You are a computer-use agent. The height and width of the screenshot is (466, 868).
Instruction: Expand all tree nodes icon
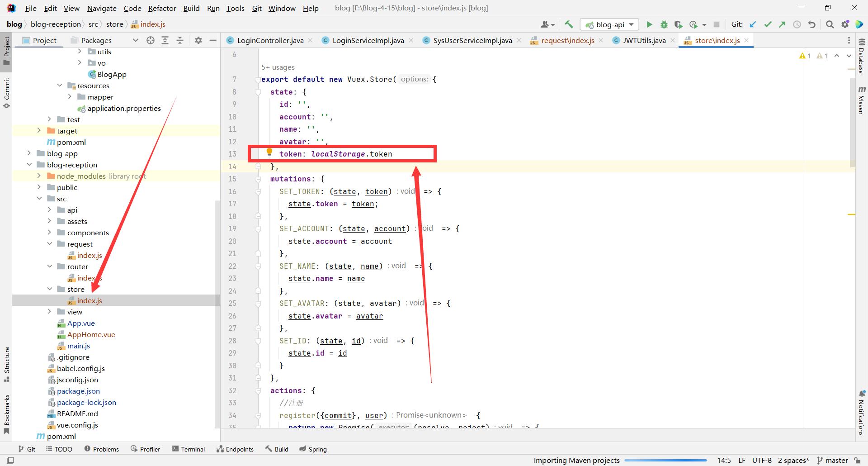[x=165, y=40]
